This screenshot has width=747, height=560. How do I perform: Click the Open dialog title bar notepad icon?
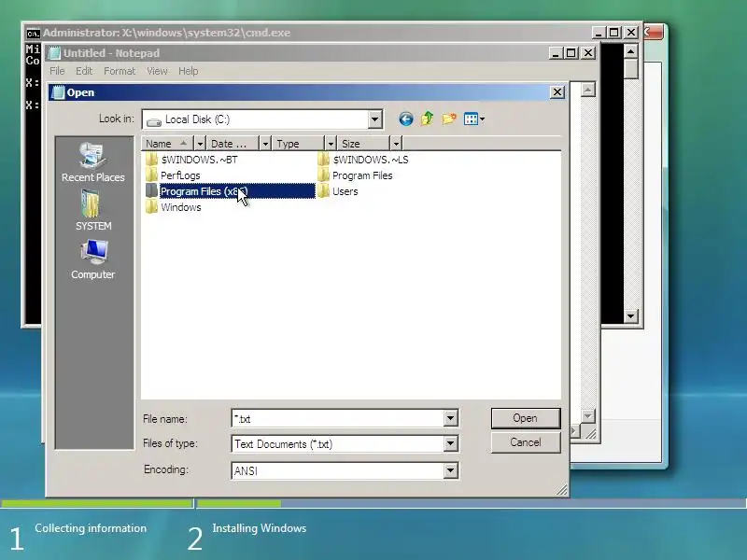58,92
